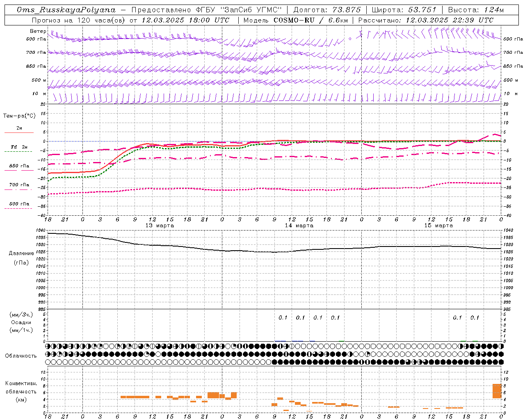Click the 850 гПа entry in temperature legend
This screenshot has width=525, height=420.
[x=19, y=166]
